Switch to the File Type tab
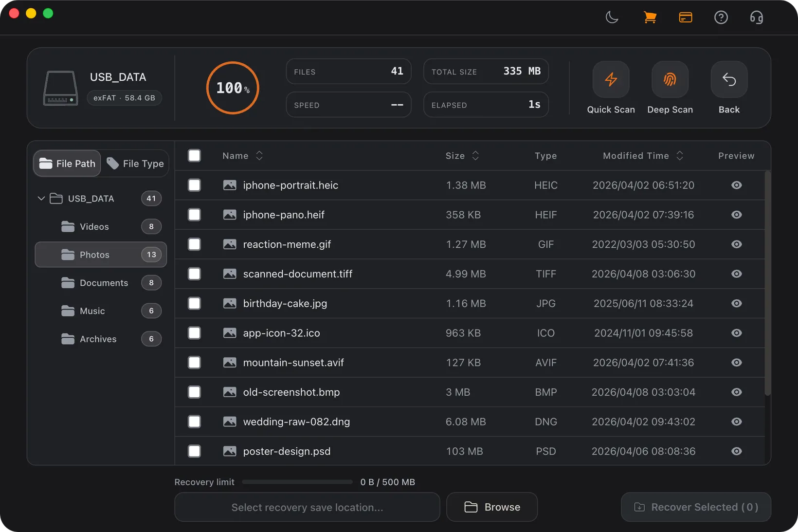Image resolution: width=798 pixels, height=532 pixels. click(x=135, y=164)
